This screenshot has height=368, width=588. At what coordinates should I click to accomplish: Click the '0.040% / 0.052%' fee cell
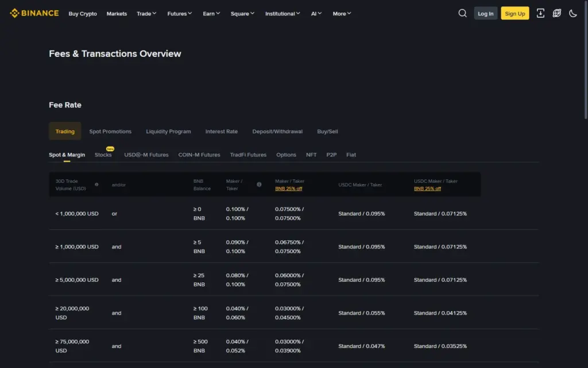click(237, 346)
